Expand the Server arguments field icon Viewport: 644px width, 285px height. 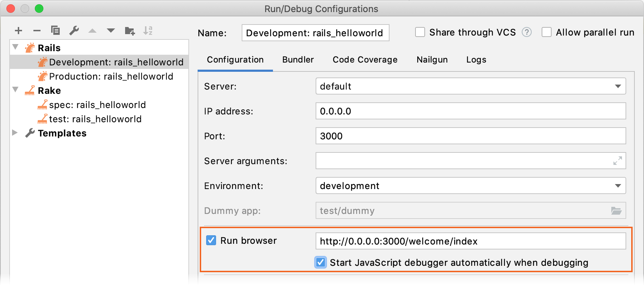click(617, 161)
